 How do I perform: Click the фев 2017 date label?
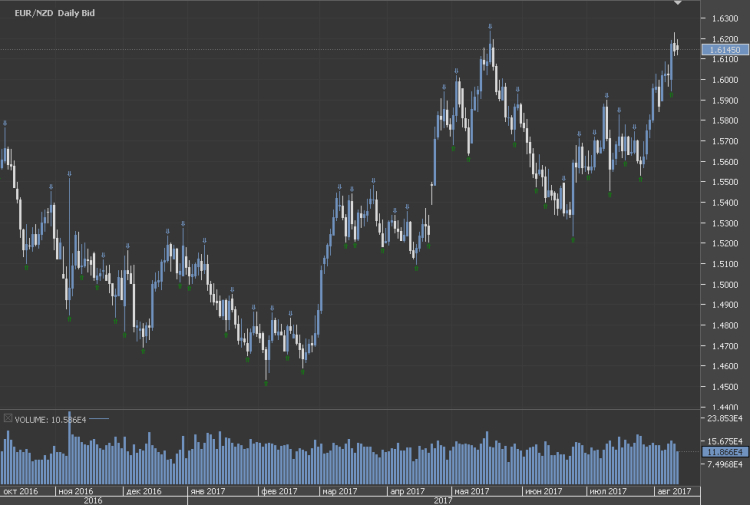tap(279, 491)
